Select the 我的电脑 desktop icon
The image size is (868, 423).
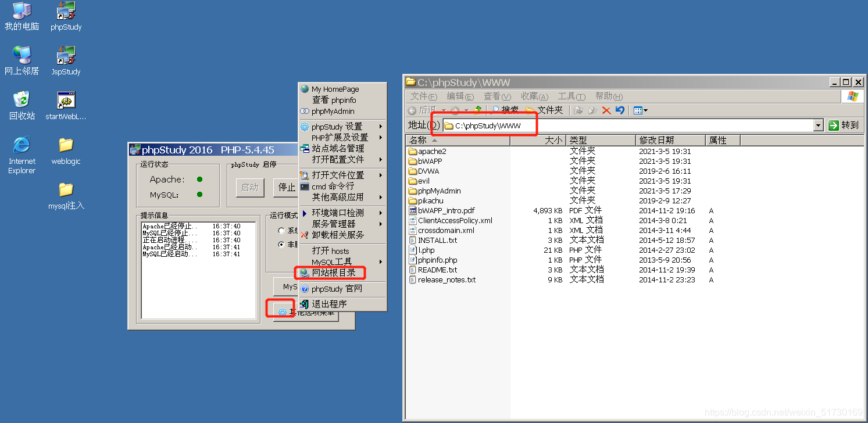tap(22, 16)
